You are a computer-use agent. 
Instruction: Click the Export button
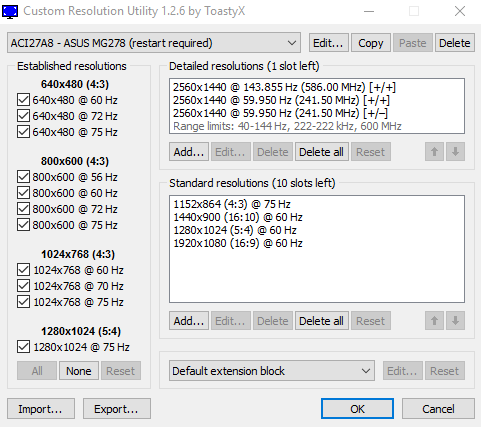[x=117, y=409]
